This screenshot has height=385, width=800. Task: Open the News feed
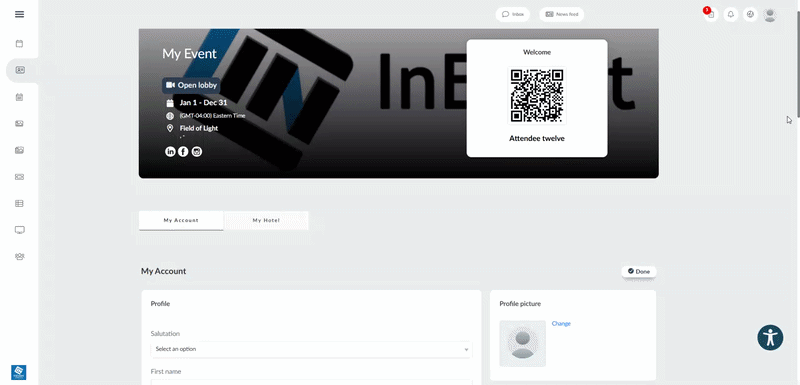tap(562, 14)
